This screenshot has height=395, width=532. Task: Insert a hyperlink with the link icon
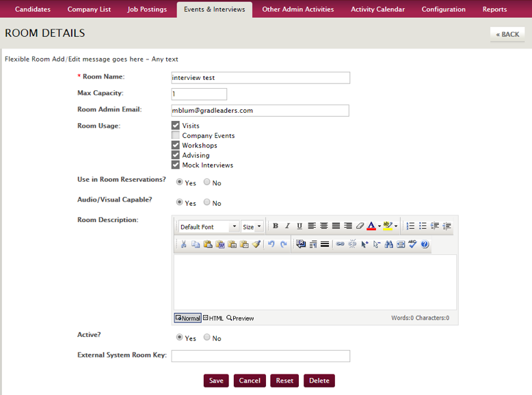[340, 244]
